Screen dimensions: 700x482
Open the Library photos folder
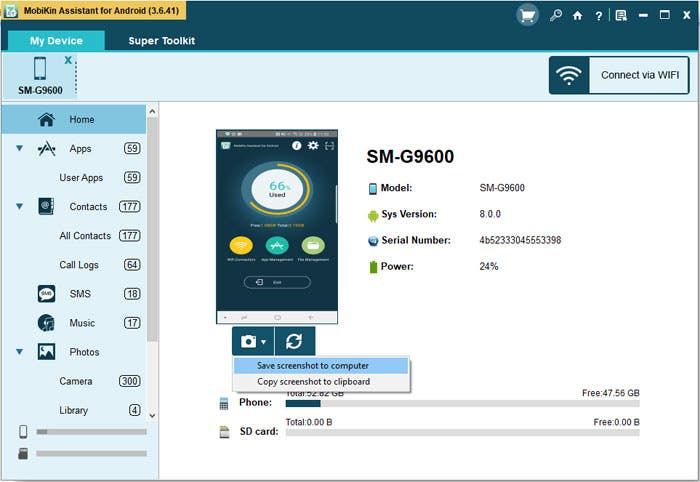pos(74,410)
